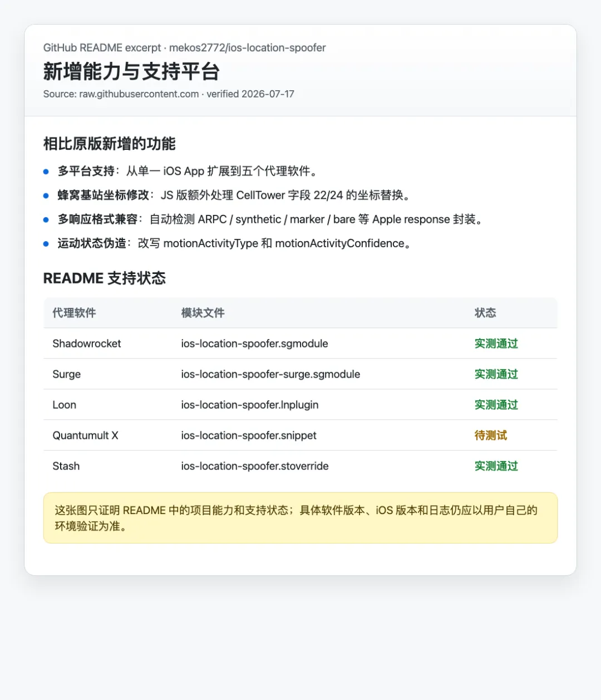Click ios-location-spoofer.lnplugin file name

click(250, 405)
